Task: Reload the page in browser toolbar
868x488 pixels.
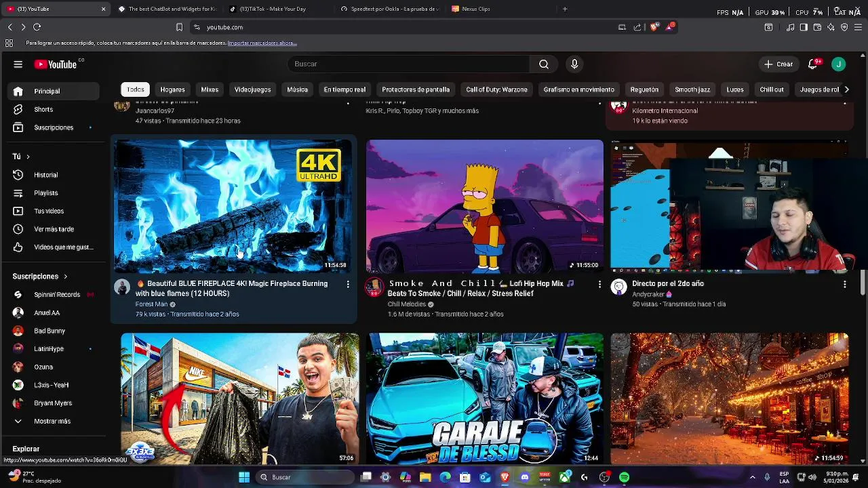Action: [37, 27]
